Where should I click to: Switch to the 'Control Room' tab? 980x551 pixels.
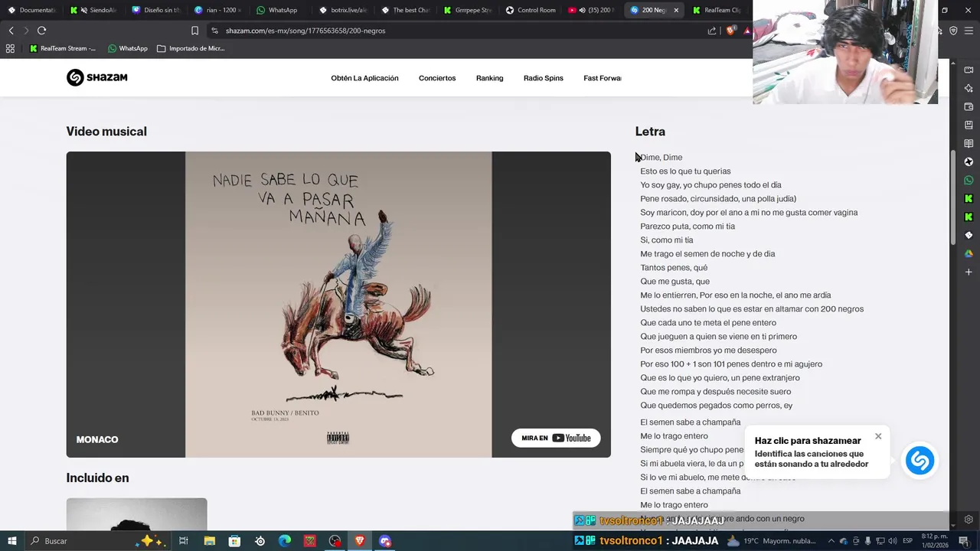point(531,10)
